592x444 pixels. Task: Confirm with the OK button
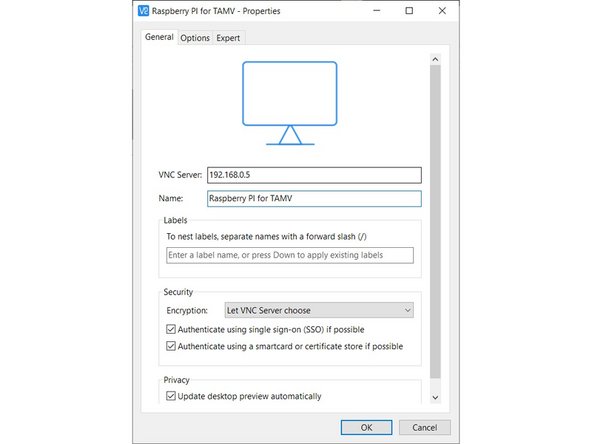click(366, 427)
